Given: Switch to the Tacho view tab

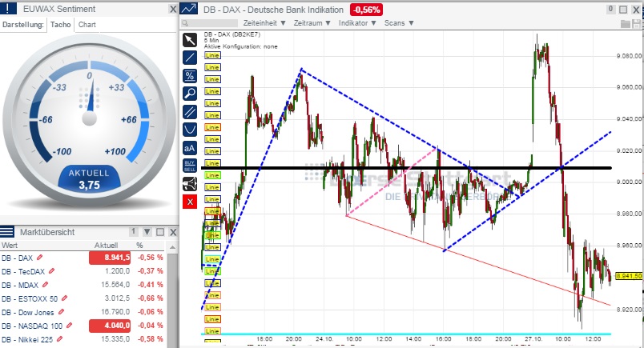Looking at the screenshot, I should [x=60, y=25].
